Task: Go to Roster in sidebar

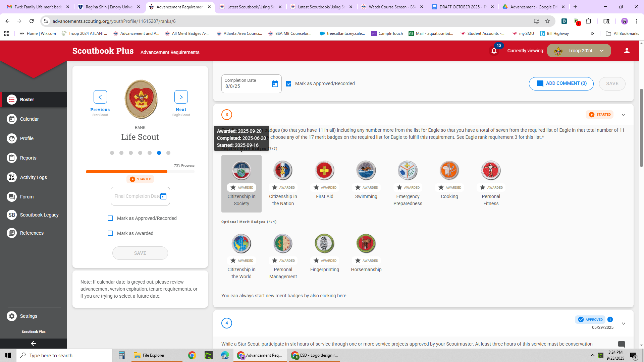Action: point(27,100)
